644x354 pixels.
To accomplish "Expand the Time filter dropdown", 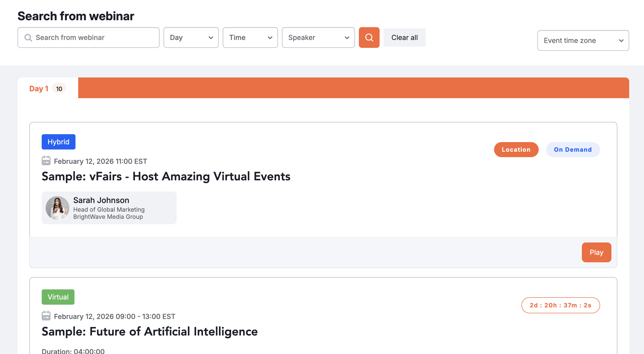I will [250, 37].
